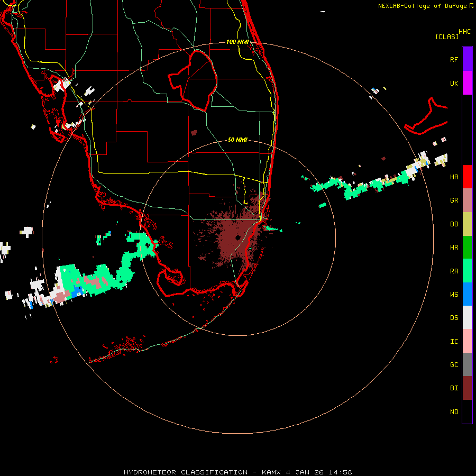Click the HA legend label

tap(454, 177)
